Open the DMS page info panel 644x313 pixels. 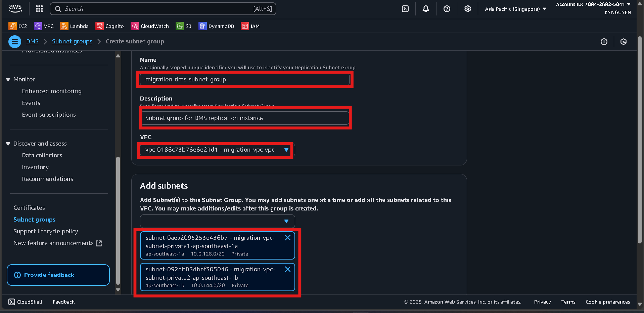pyautogui.click(x=604, y=42)
